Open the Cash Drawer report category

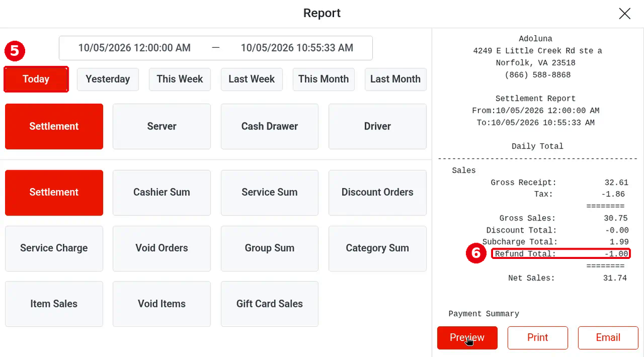coord(269,126)
